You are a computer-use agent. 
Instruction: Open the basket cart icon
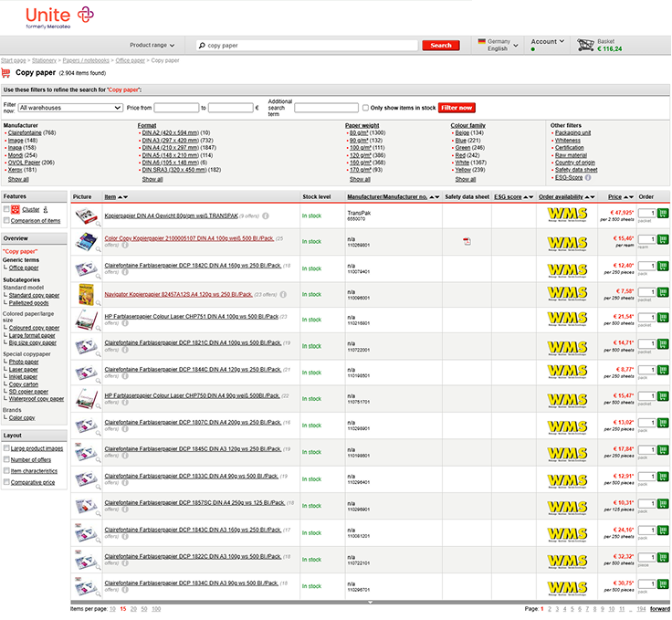tap(585, 45)
